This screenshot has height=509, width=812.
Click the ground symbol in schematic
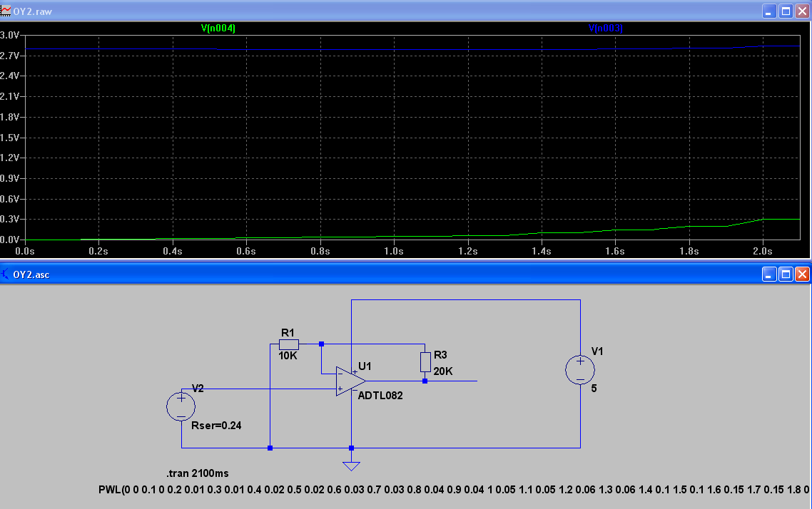[x=350, y=466]
